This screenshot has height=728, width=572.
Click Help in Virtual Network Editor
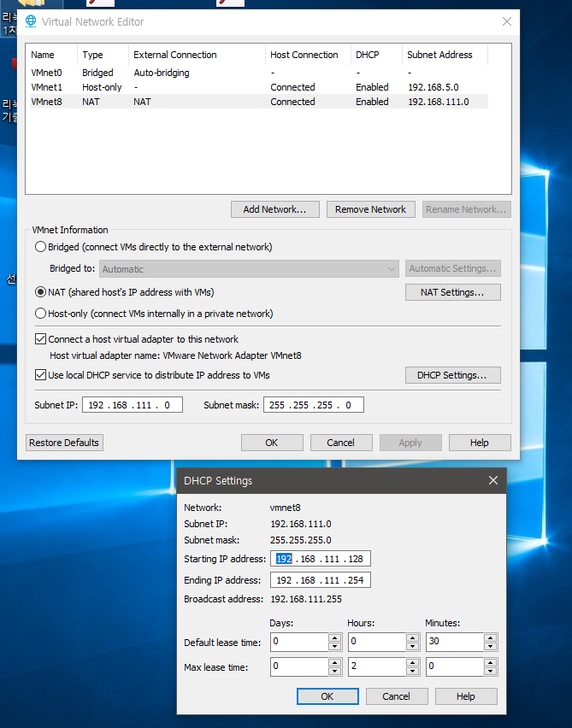pos(480,443)
